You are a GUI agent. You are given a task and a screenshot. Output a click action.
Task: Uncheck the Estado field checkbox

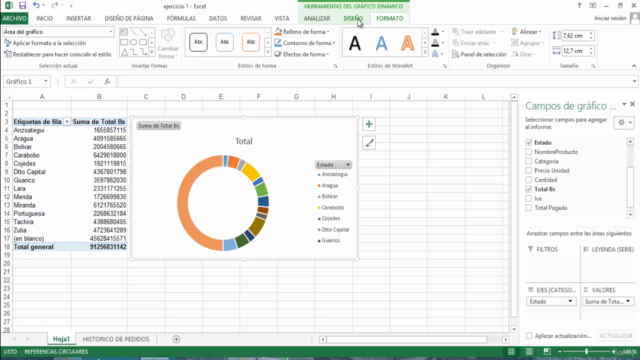coord(529,142)
